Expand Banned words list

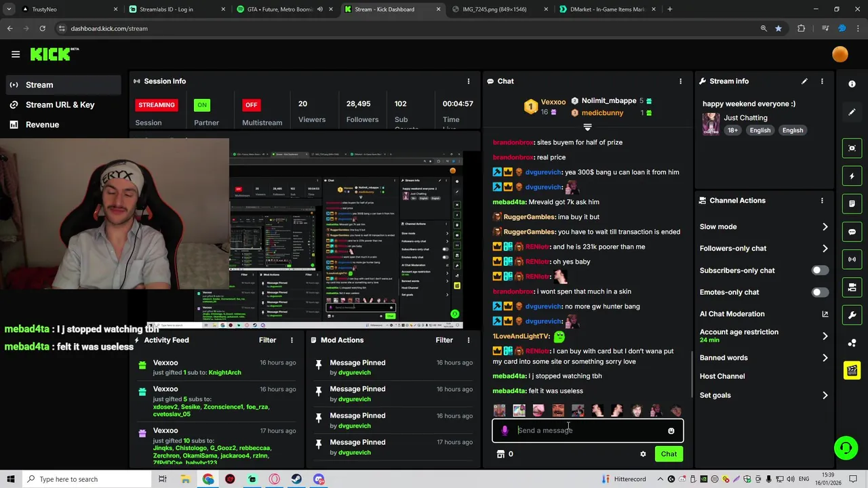[825, 358]
